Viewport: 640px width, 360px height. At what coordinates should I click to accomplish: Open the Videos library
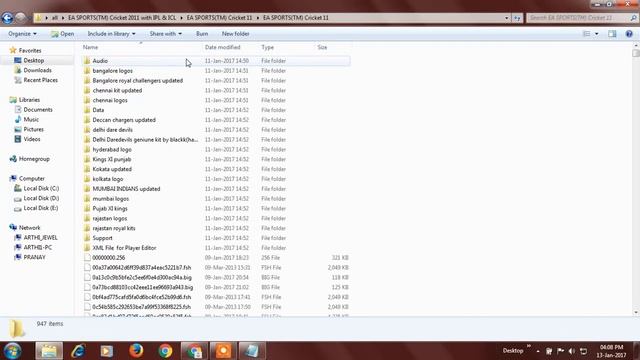[x=32, y=139]
